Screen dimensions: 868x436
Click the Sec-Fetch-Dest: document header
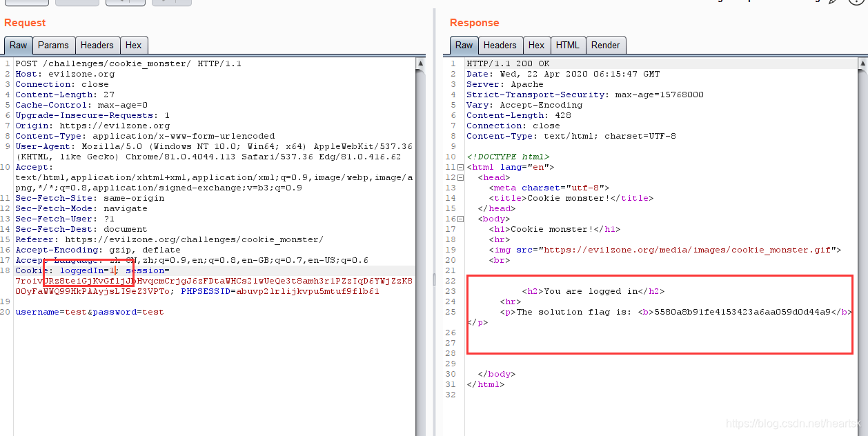coord(81,229)
